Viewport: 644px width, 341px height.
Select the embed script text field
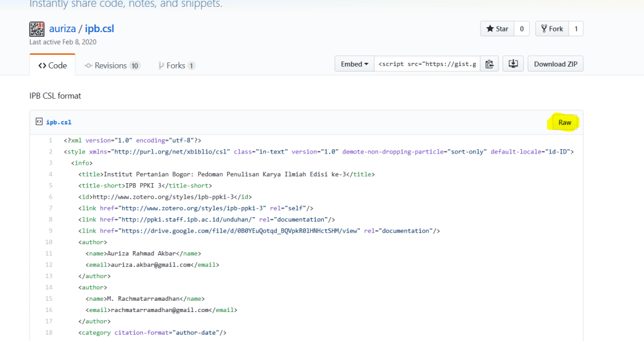tap(427, 64)
